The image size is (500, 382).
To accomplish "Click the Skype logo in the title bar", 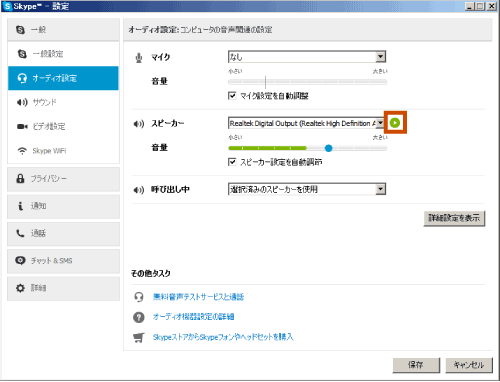I will 7,6.
